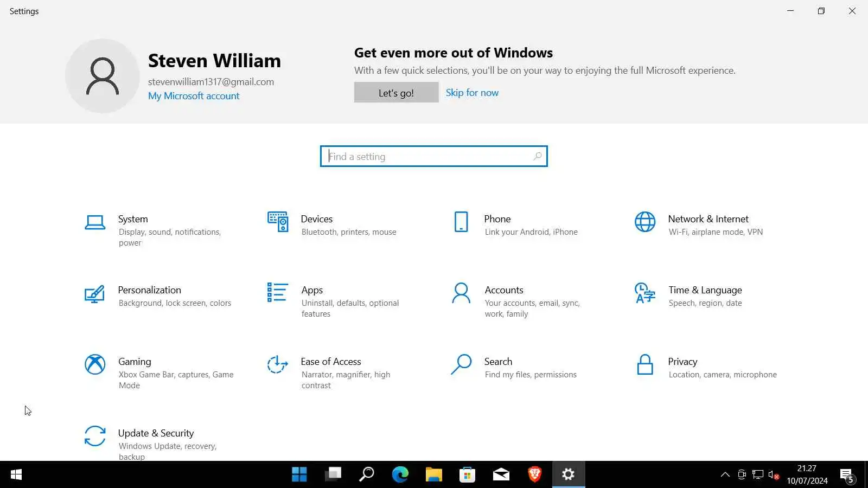The width and height of the screenshot is (868, 488).
Task: Open the Apps settings icon
Action: coord(277,292)
